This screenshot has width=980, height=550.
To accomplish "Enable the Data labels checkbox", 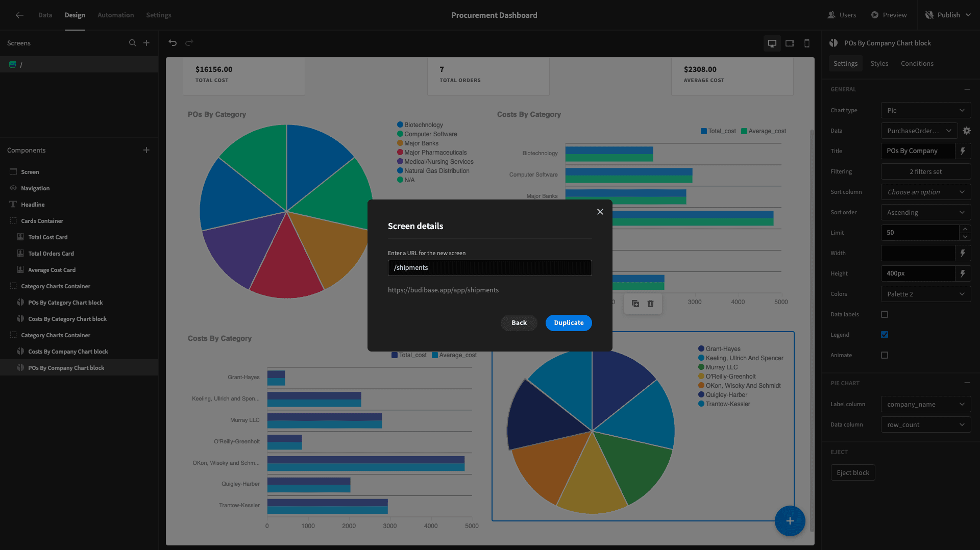I will click(885, 314).
